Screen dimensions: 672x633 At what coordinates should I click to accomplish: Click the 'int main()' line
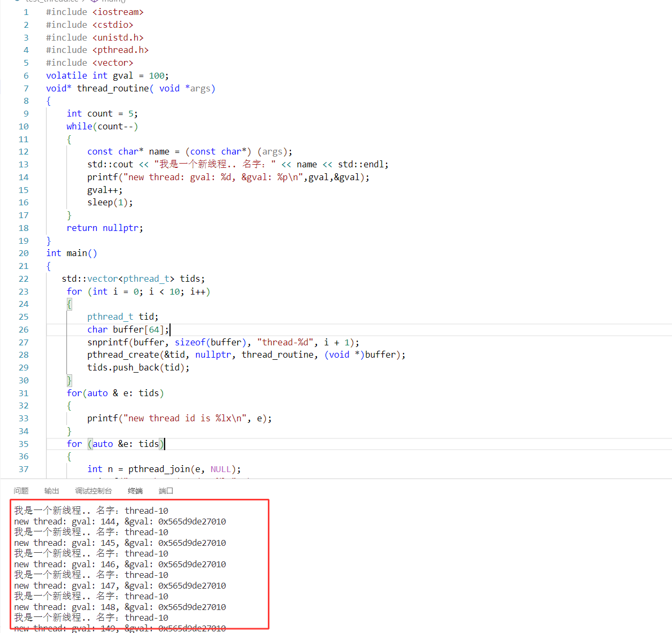(x=72, y=253)
